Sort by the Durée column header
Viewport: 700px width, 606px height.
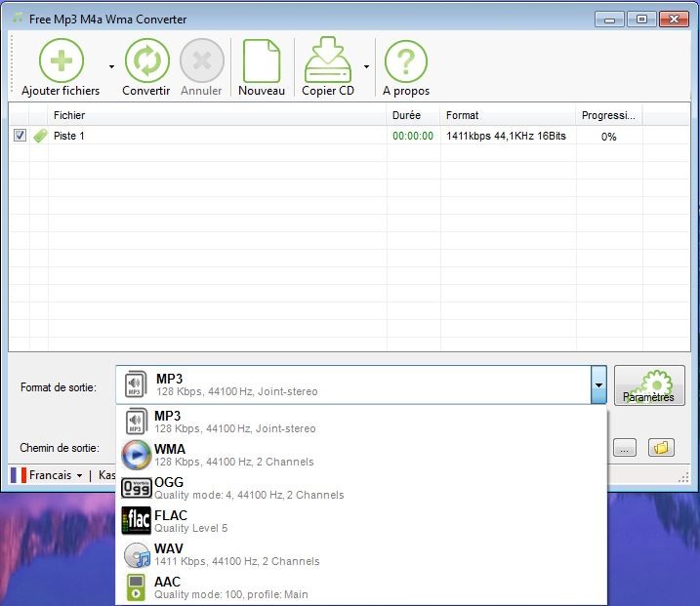[x=406, y=115]
